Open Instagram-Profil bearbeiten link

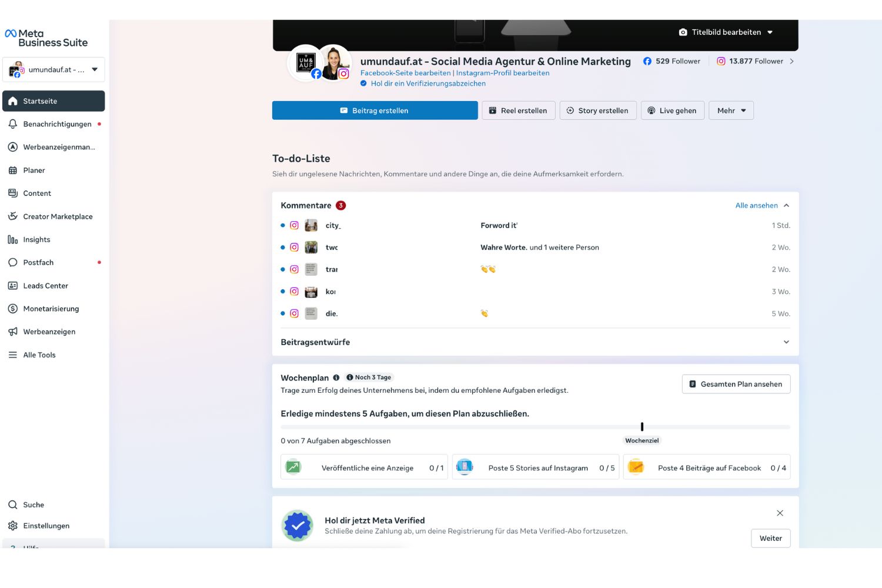(503, 73)
